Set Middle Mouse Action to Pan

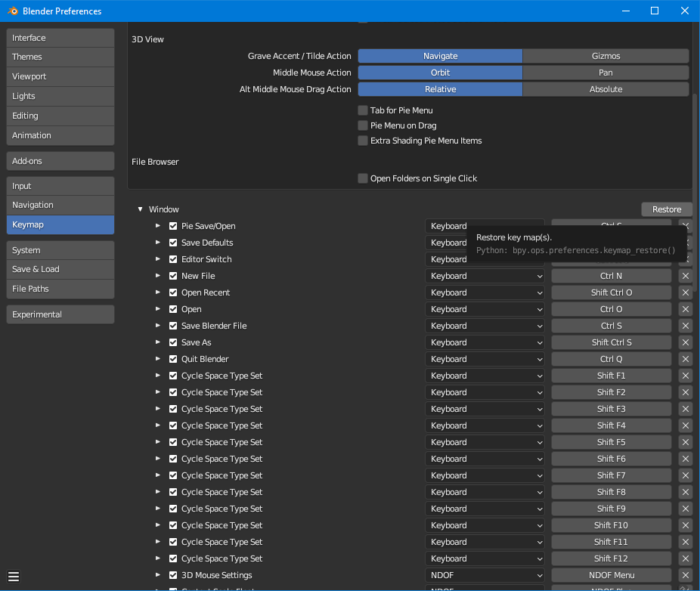pos(606,73)
